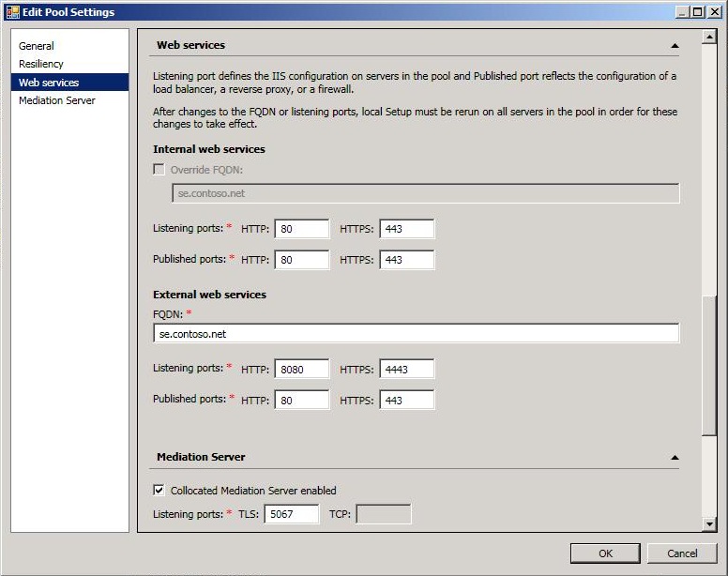The height and width of the screenshot is (576, 728).
Task: Click the External web services heading
Action: click(x=209, y=295)
